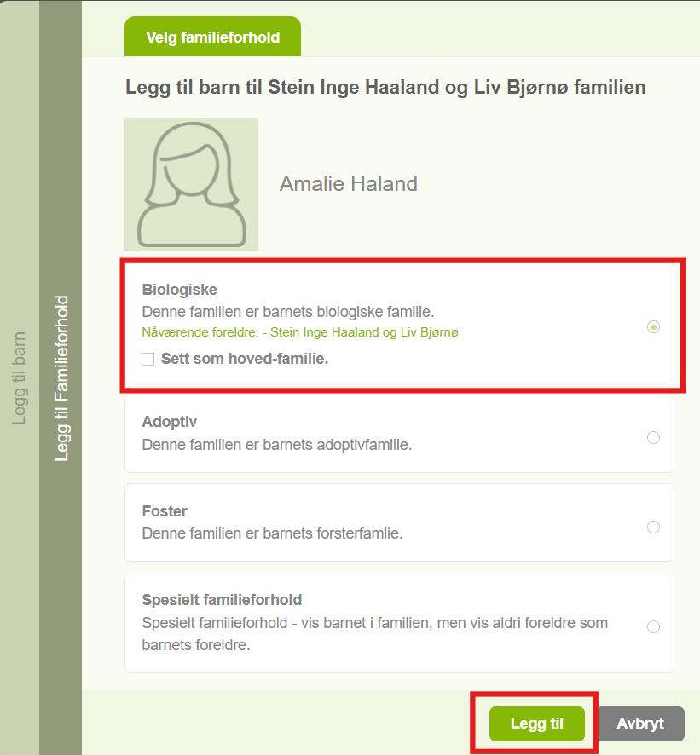This screenshot has height=755, width=700.
Task: Click the green Legg til button
Action: click(x=536, y=723)
